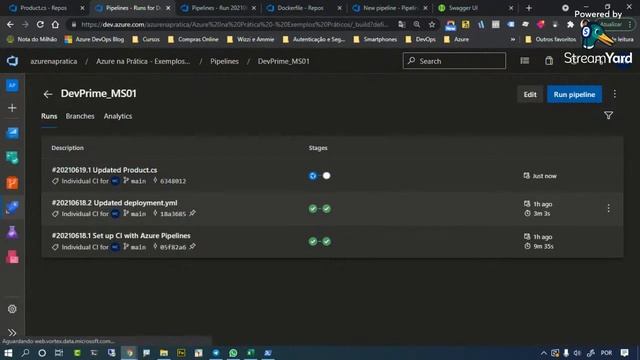
Task: Open WhatsApp from the taskbar
Action: coord(233,353)
